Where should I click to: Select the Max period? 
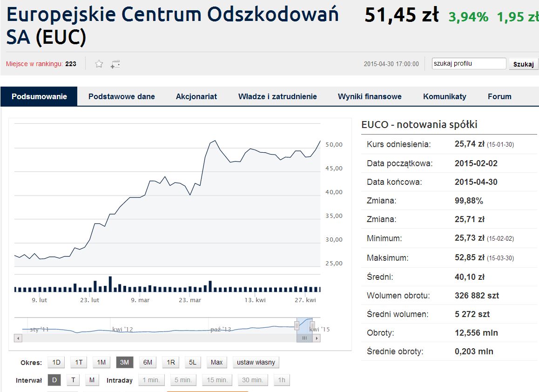tap(216, 362)
